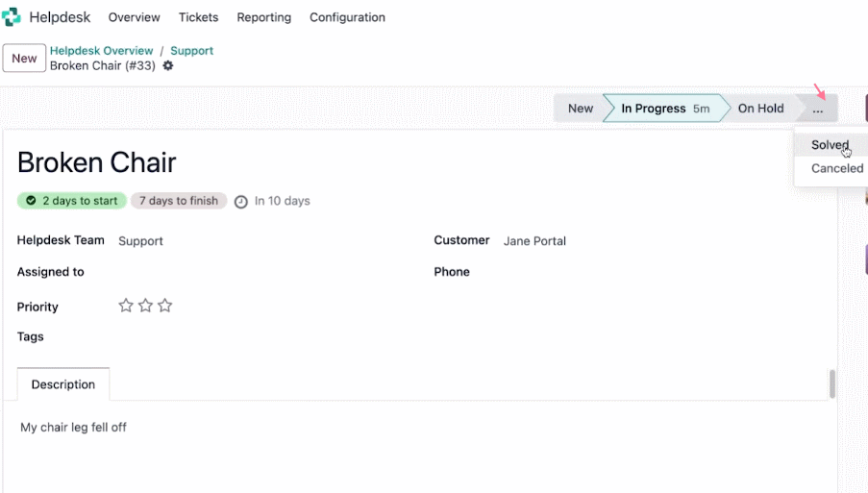Open the Reporting menu
This screenshot has height=493, width=868.
pos(264,17)
